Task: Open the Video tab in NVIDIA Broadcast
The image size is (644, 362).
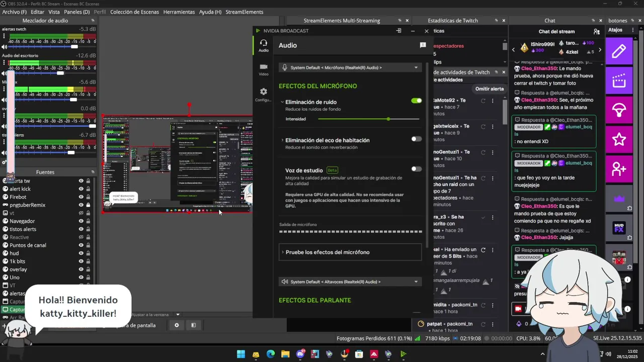Action: (x=263, y=69)
